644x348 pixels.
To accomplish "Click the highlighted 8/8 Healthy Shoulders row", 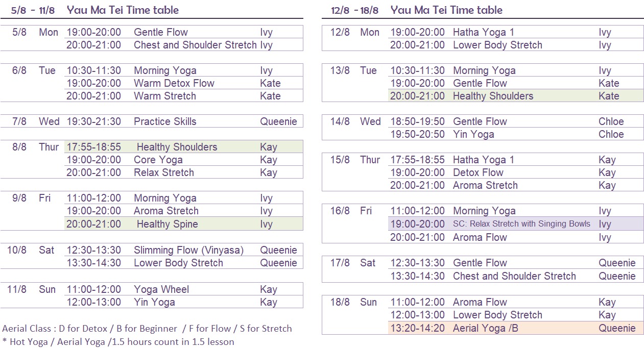I will pyautogui.click(x=184, y=147).
